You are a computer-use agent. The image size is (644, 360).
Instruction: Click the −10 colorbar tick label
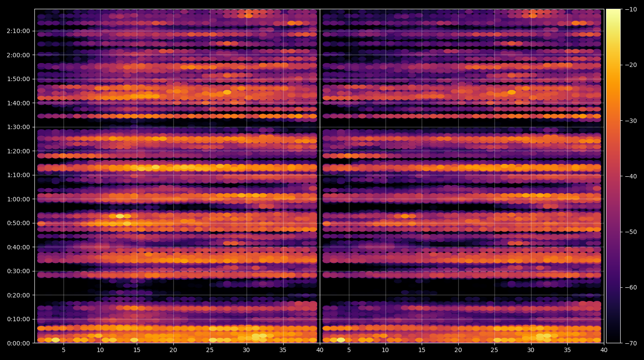click(631, 9)
